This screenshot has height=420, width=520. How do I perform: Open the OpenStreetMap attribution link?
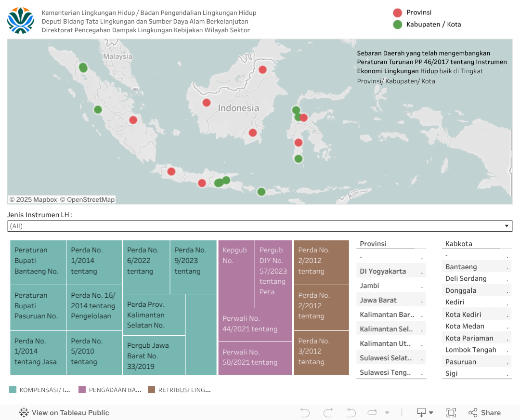[91, 199]
